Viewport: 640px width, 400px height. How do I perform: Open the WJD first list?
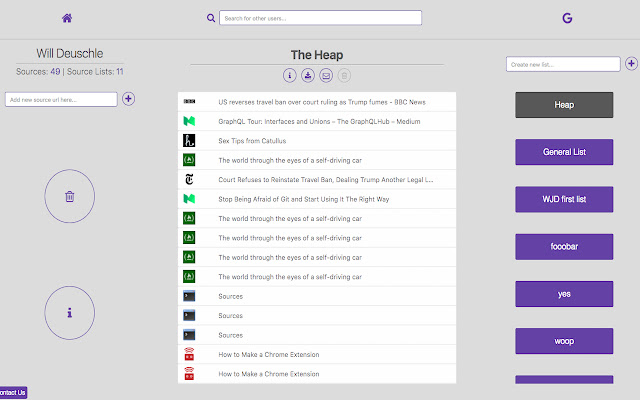click(x=564, y=199)
